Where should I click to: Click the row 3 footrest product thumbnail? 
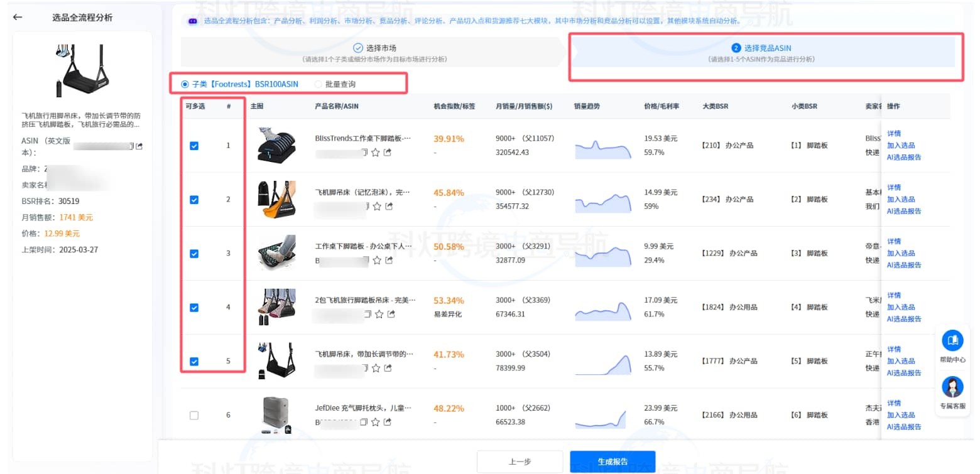coord(277,254)
